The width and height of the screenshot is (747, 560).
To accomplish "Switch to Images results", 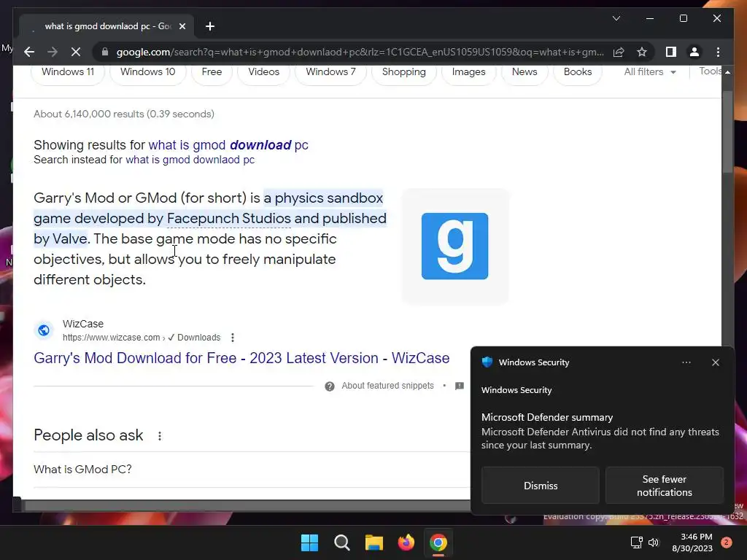I will pos(468,72).
